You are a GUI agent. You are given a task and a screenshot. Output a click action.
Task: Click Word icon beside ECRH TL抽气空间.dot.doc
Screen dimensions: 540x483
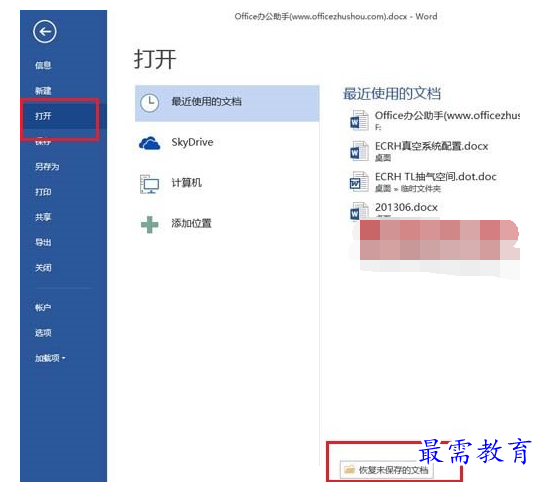359,182
